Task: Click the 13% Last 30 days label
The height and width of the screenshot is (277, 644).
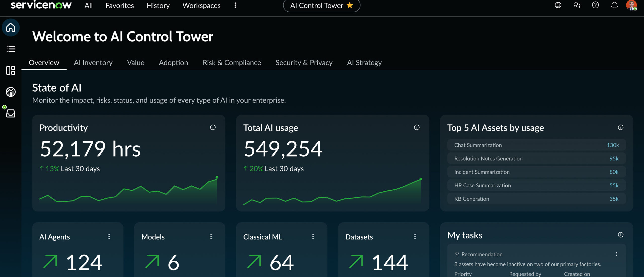Action: (x=70, y=169)
